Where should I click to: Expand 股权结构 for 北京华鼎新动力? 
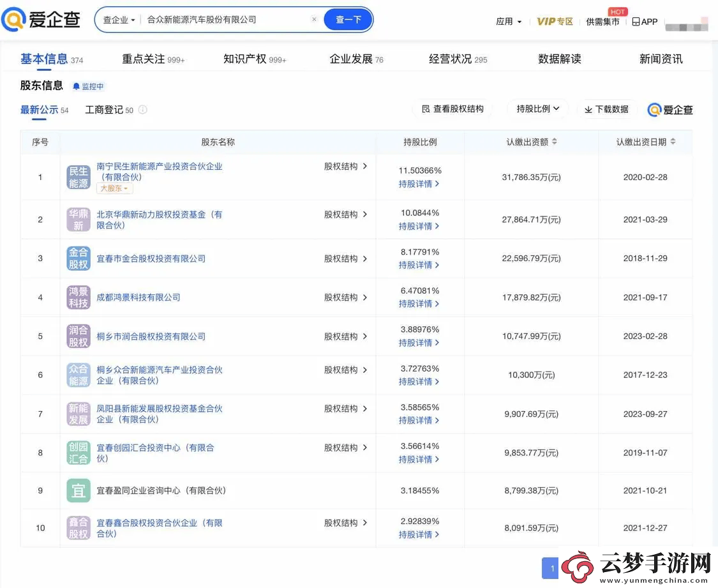[x=346, y=215]
